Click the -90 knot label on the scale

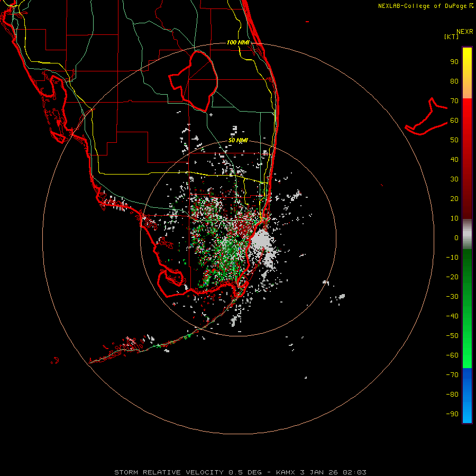tap(452, 414)
